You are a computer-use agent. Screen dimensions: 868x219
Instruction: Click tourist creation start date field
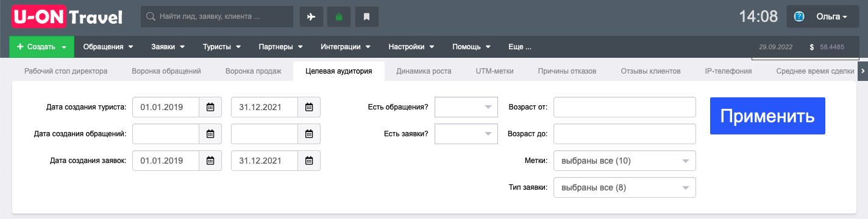coord(166,107)
